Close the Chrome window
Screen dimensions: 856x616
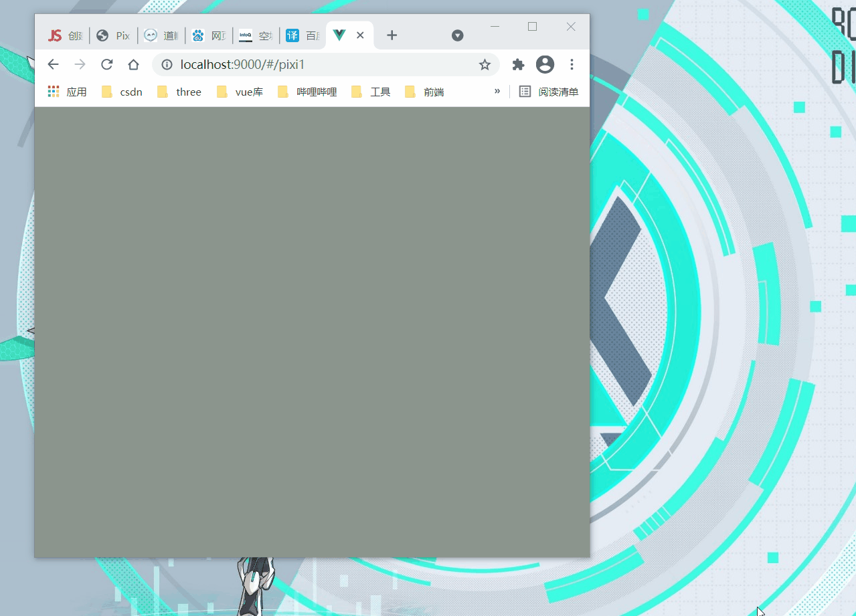pos(571,27)
